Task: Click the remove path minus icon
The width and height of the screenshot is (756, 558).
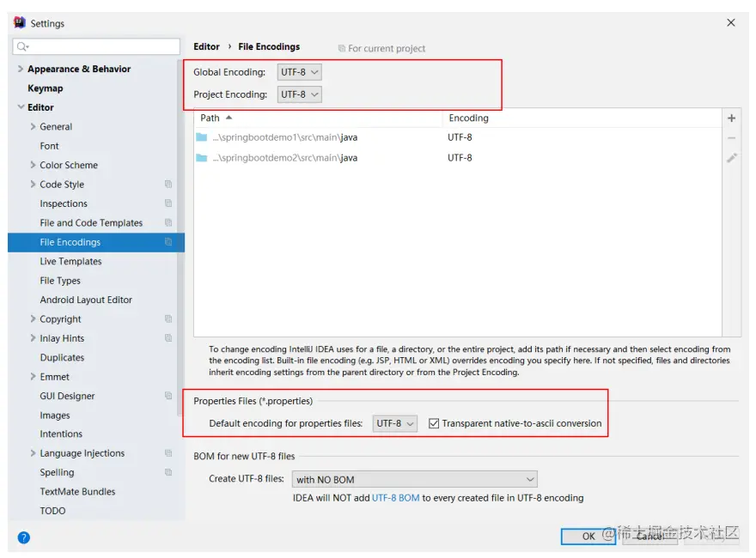Action: point(731,138)
